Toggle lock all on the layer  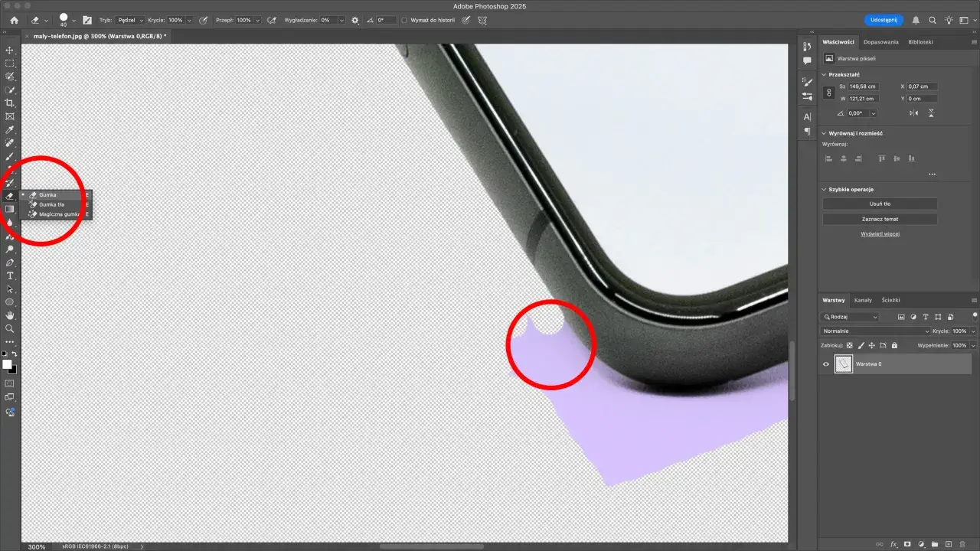coord(894,346)
